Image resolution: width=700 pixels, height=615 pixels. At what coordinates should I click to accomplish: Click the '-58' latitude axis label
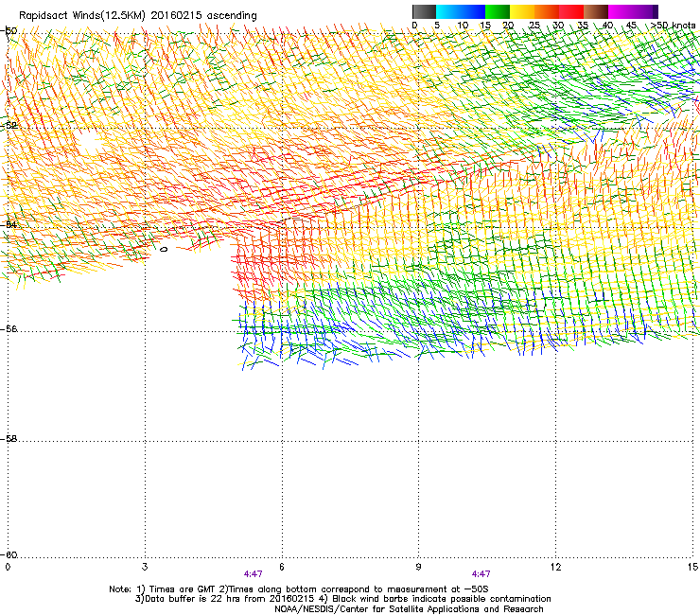click(9, 439)
